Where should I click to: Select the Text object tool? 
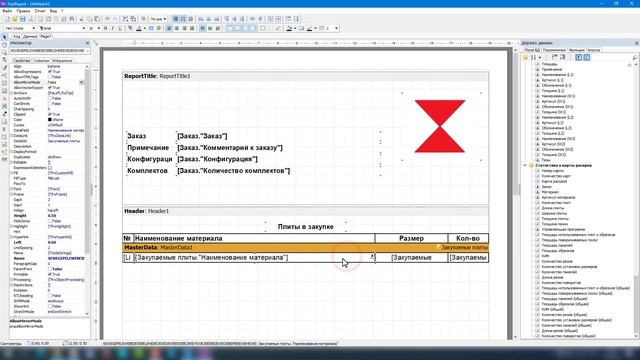4,98
